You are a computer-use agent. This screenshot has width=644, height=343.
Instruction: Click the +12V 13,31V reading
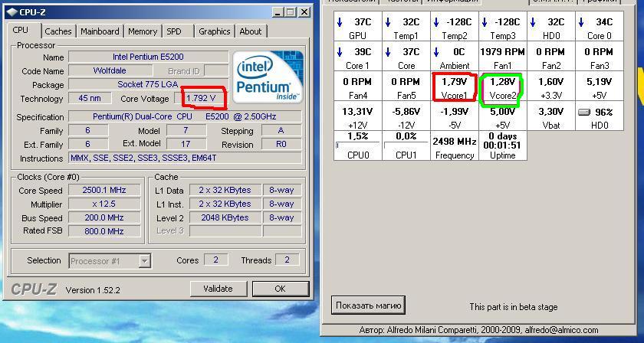coord(357,116)
